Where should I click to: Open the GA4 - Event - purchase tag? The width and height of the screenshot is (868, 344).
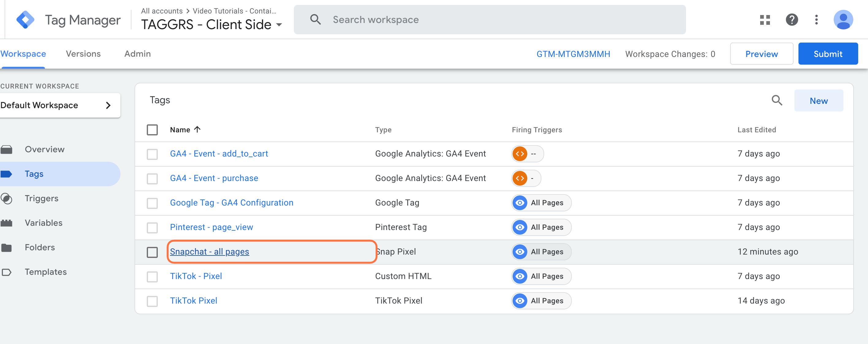[214, 178]
